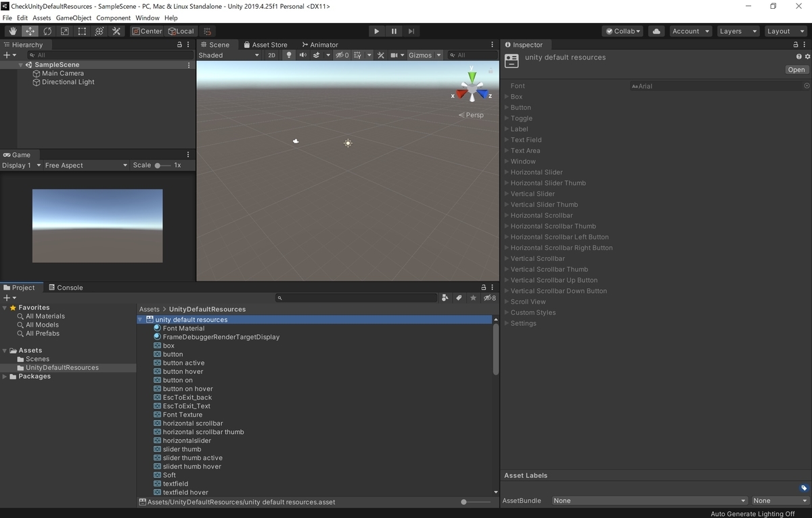
Task: Click the Step frame button
Action: 411,31
